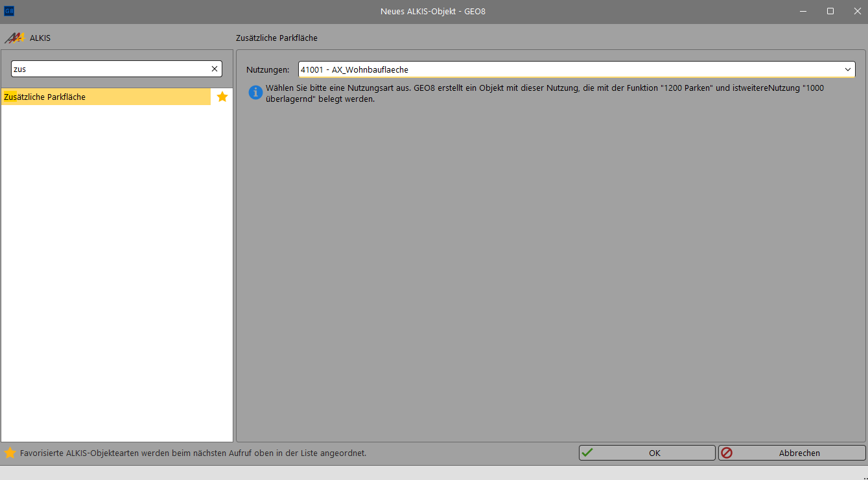Open the Nutzungen dropdown arrow

(x=848, y=69)
